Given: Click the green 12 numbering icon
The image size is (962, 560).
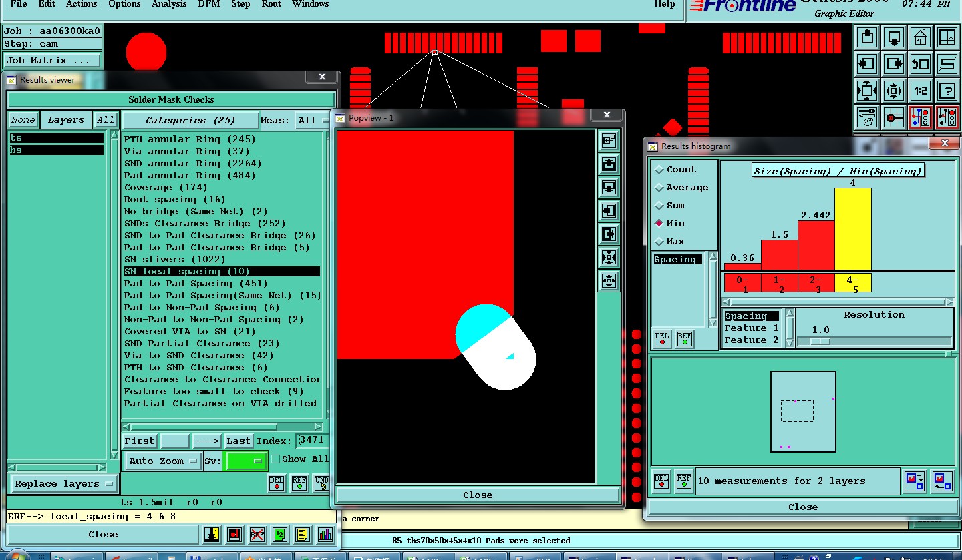Looking at the screenshot, I should [x=279, y=534].
